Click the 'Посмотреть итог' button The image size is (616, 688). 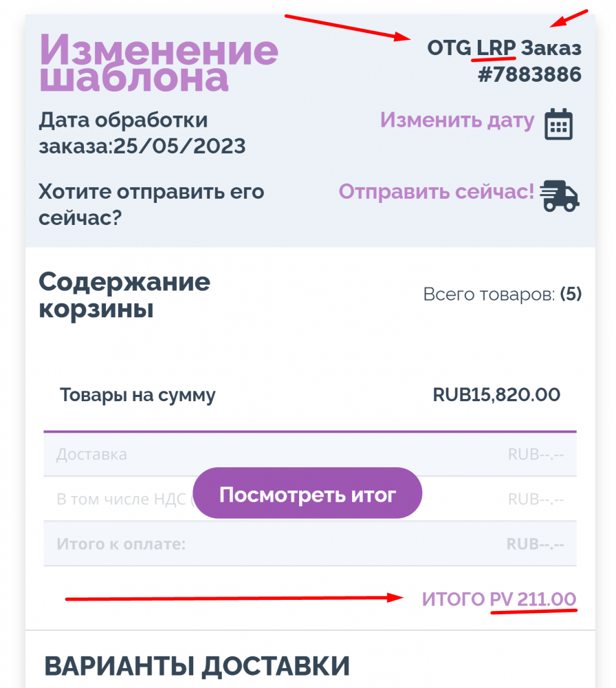[307, 493]
